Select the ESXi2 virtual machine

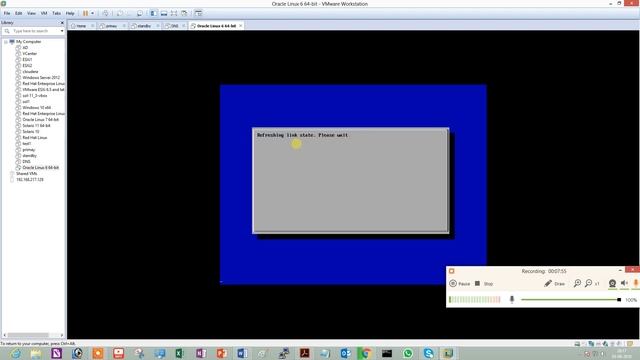pyautogui.click(x=27, y=65)
